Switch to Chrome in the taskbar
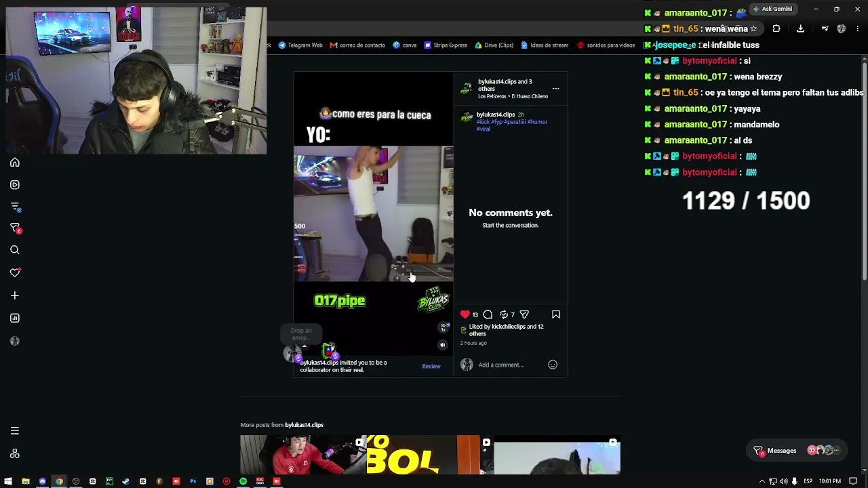The height and width of the screenshot is (488, 868). (59, 481)
